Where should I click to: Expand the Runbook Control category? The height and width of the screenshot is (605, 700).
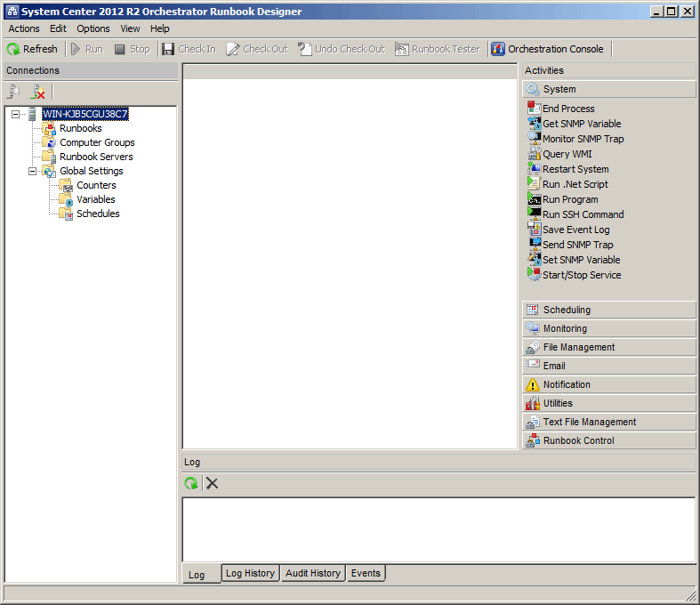pos(609,441)
